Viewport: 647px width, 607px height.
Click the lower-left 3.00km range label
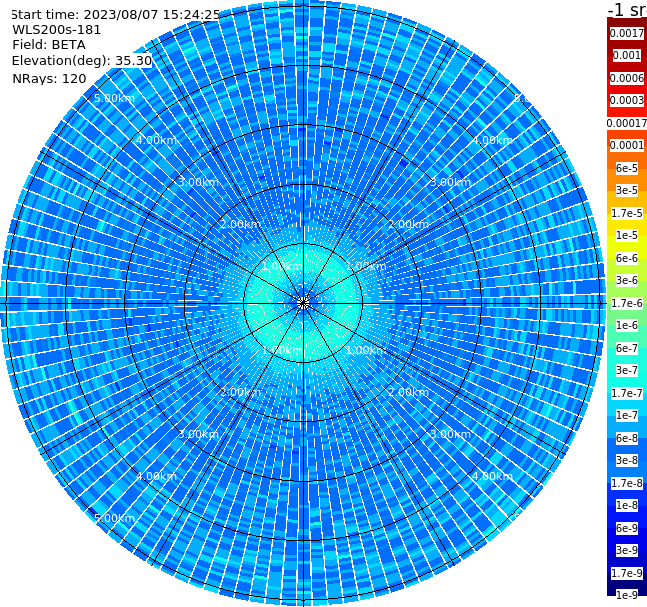[198, 434]
